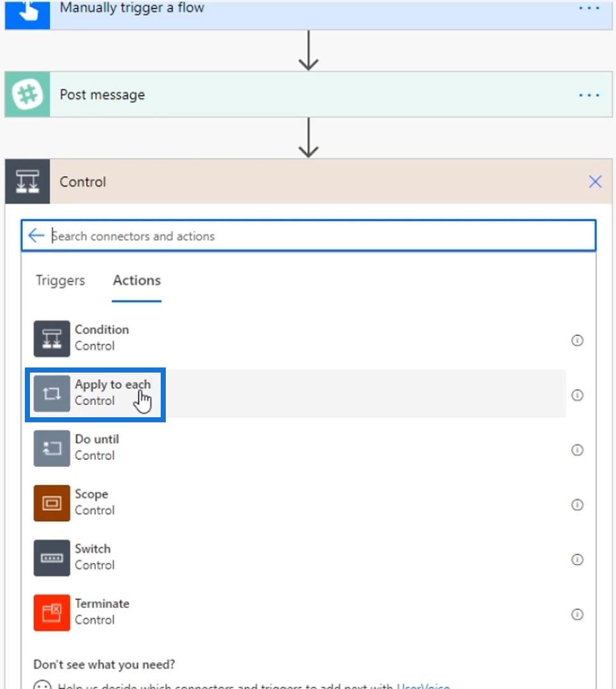Viewport: 616px width, 689px height.
Task: Click the Control header title
Action: click(x=83, y=181)
